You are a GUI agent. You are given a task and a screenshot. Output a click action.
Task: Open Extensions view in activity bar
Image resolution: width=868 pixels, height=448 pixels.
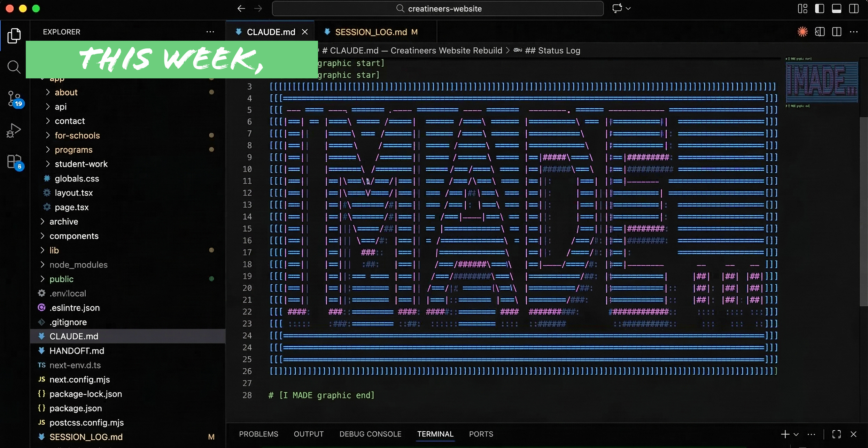(x=14, y=162)
